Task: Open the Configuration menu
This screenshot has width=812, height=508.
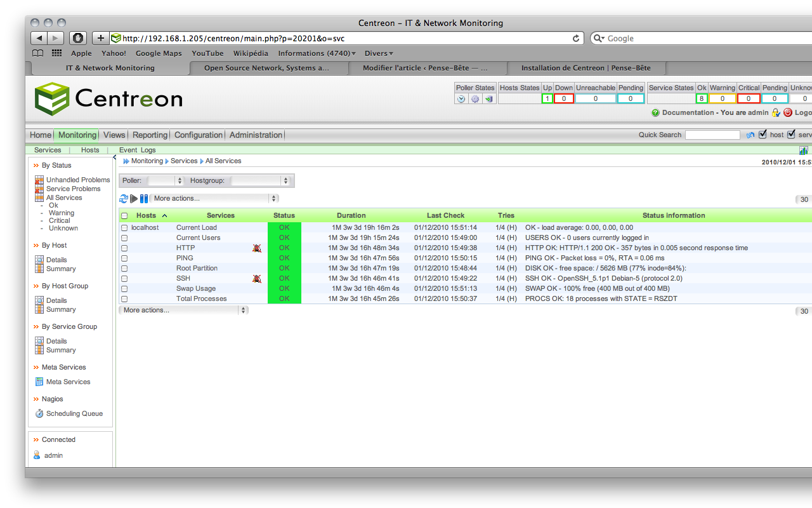Action: pos(199,135)
